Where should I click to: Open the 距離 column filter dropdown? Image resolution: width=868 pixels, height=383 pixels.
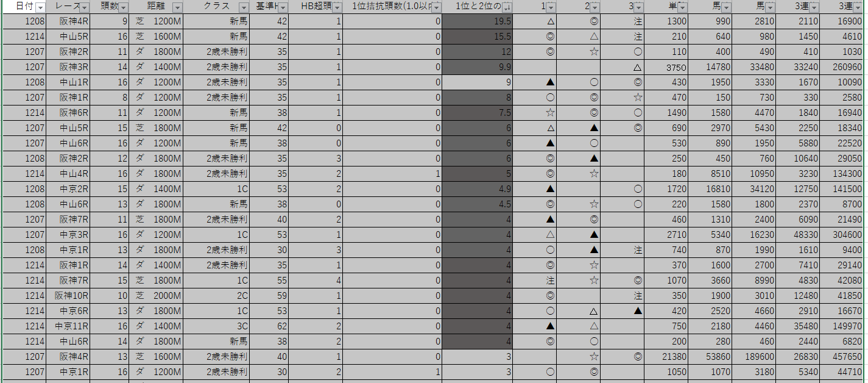[177, 7]
